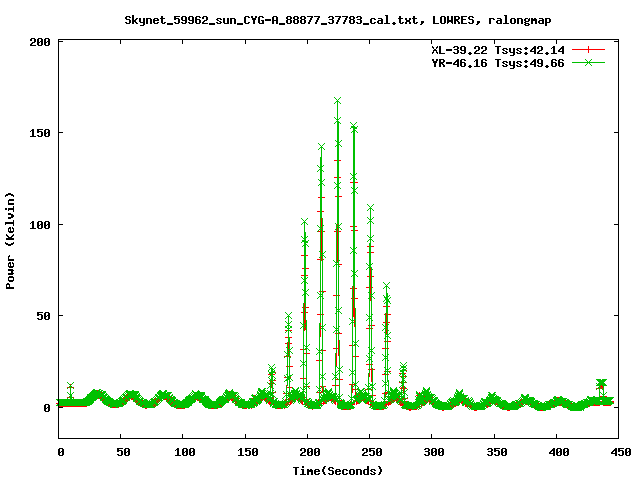Click the 100 tick label on x-axis
Screen dimensions: 640x480
184,452
